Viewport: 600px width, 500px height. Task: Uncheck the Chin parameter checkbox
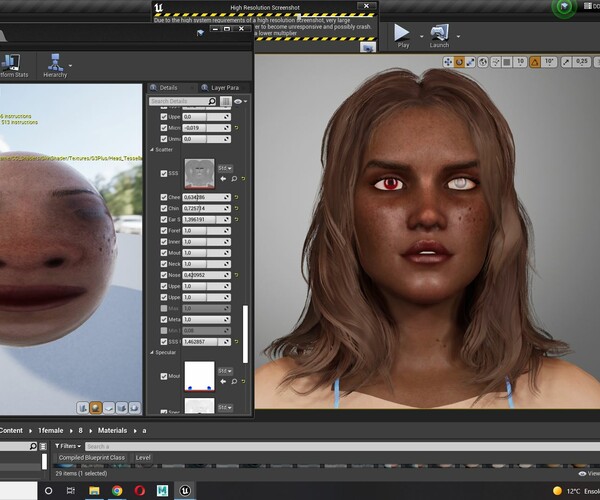[x=164, y=208]
